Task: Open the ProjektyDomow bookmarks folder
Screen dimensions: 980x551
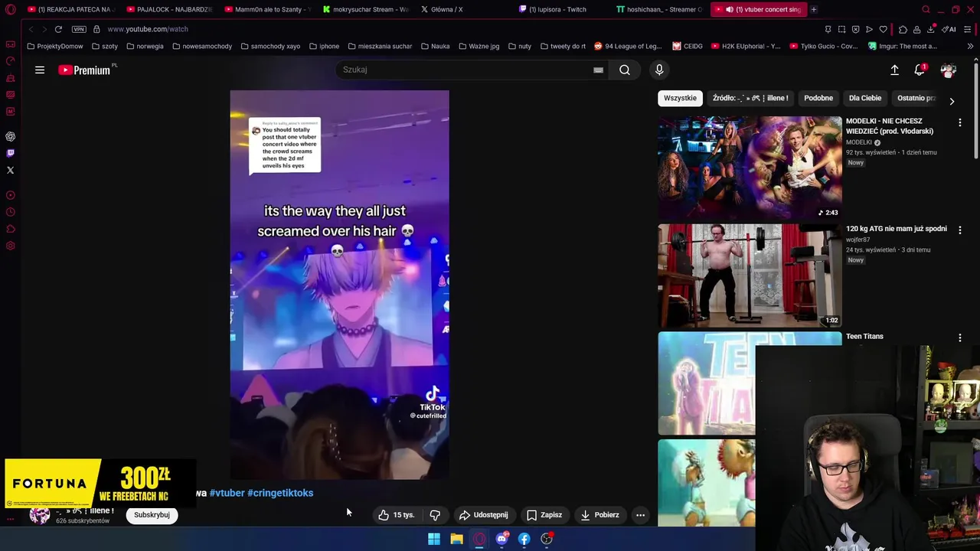Action: 54,46
